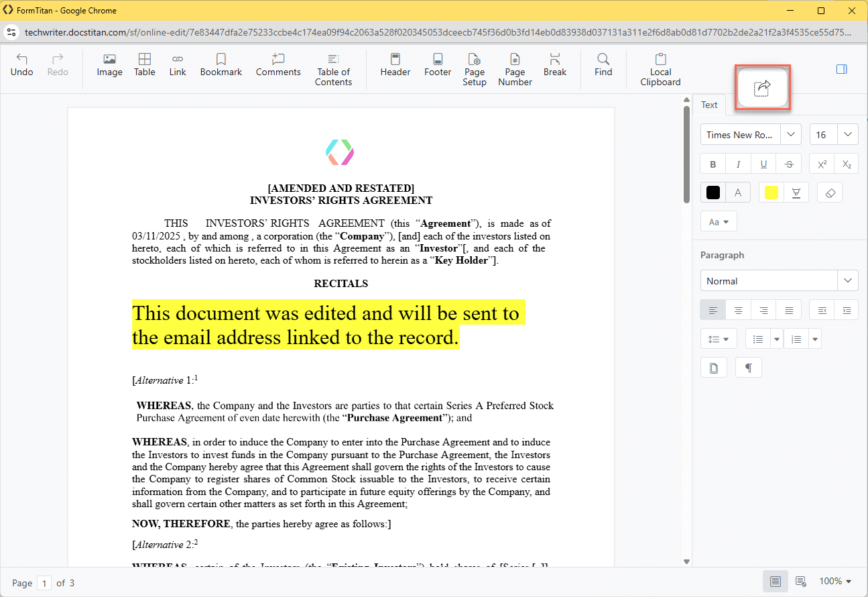
Task: Open the font name dropdown
Action: pos(791,135)
